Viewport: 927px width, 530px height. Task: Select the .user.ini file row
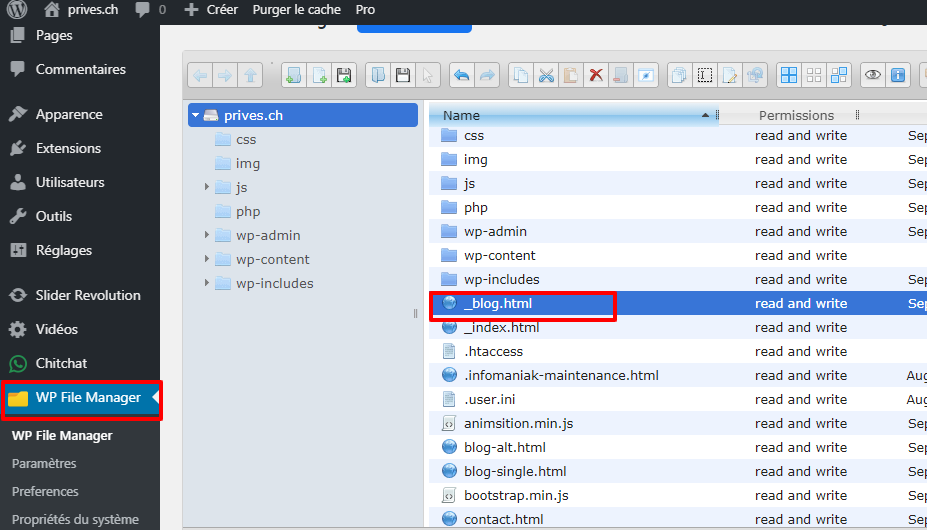click(678, 399)
